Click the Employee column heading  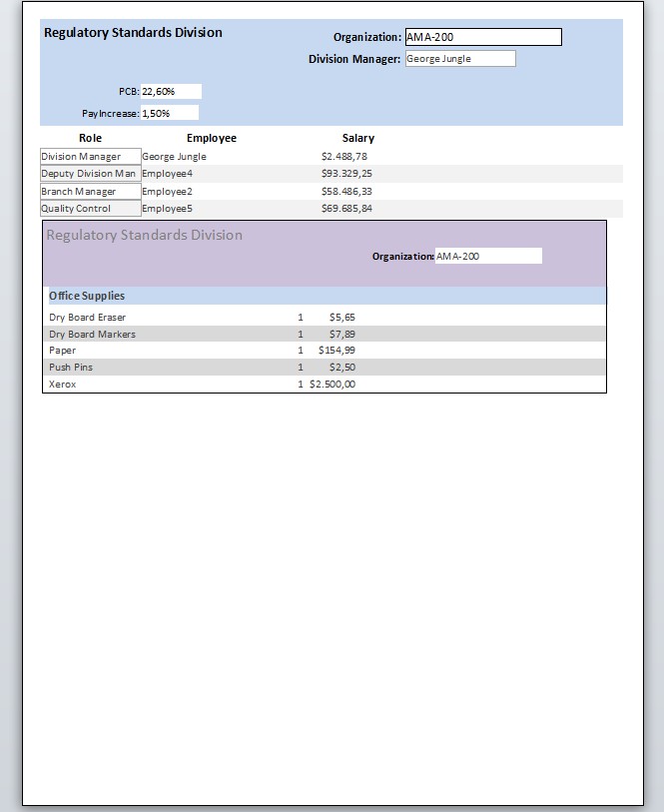[x=211, y=138]
